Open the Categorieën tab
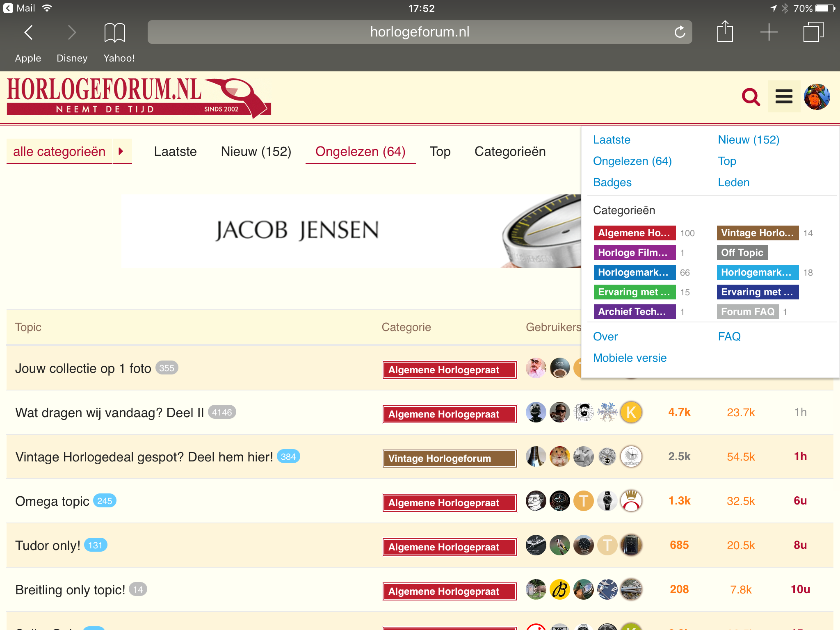 point(510,151)
